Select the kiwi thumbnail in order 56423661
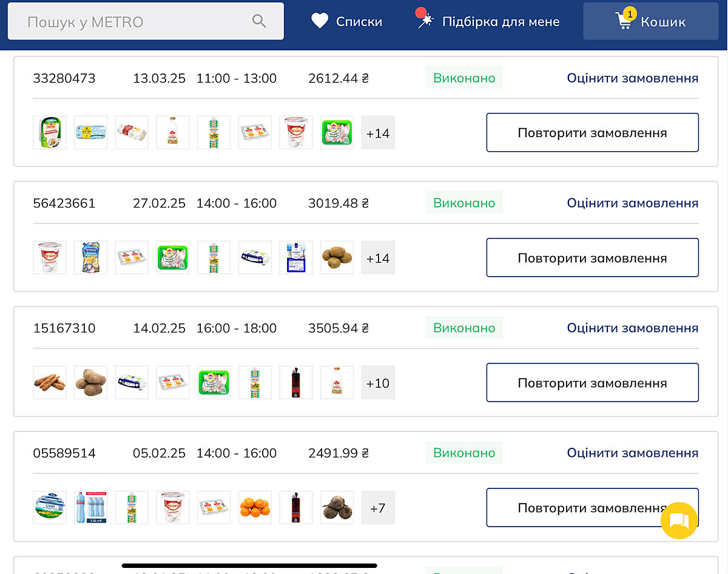 tap(337, 257)
